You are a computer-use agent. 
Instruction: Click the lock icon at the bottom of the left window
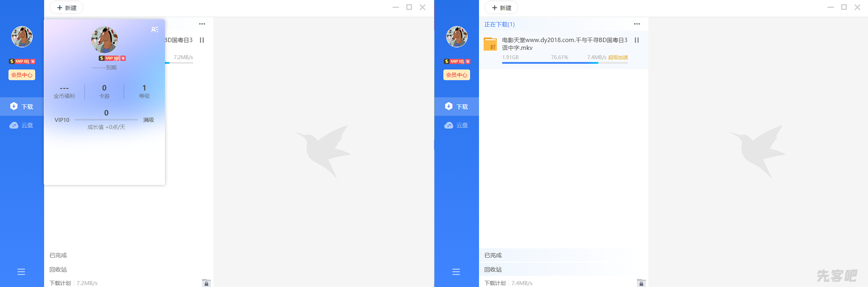206,283
